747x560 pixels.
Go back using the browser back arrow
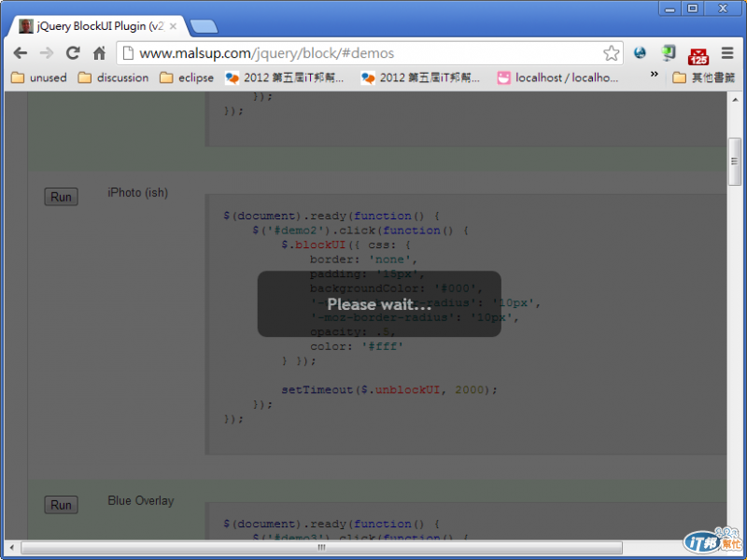(x=20, y=53)
